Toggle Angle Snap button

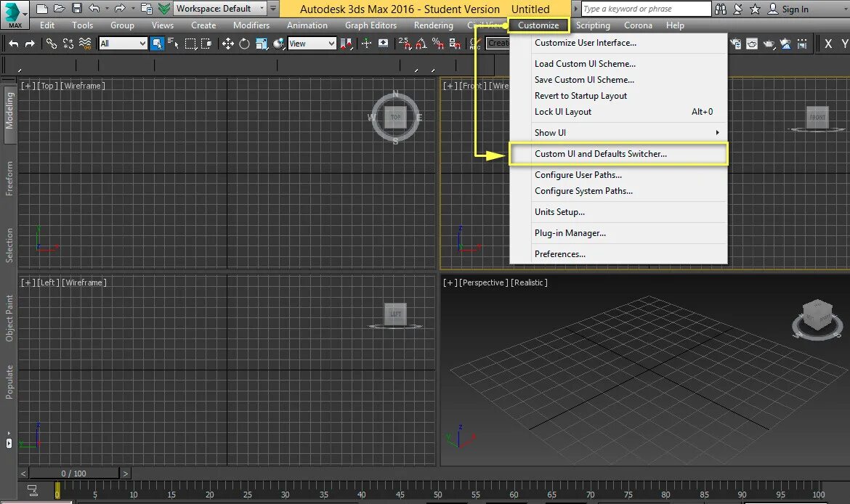tap(421, 44)
